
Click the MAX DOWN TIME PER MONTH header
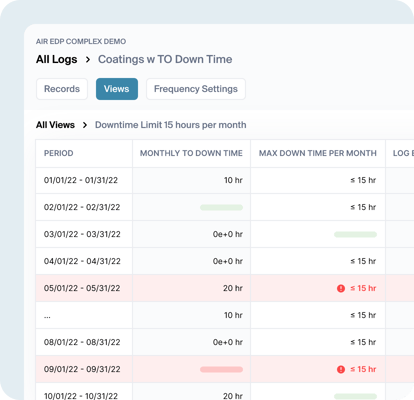coord(318,153)
